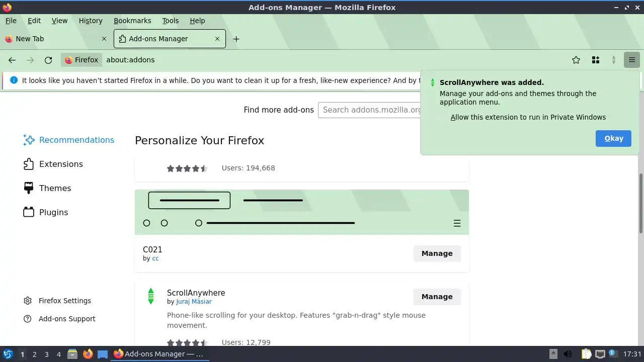Open the Extensions category in the sidebar
The height and width of the screenshot is (362, 644).
pos(53,164)
